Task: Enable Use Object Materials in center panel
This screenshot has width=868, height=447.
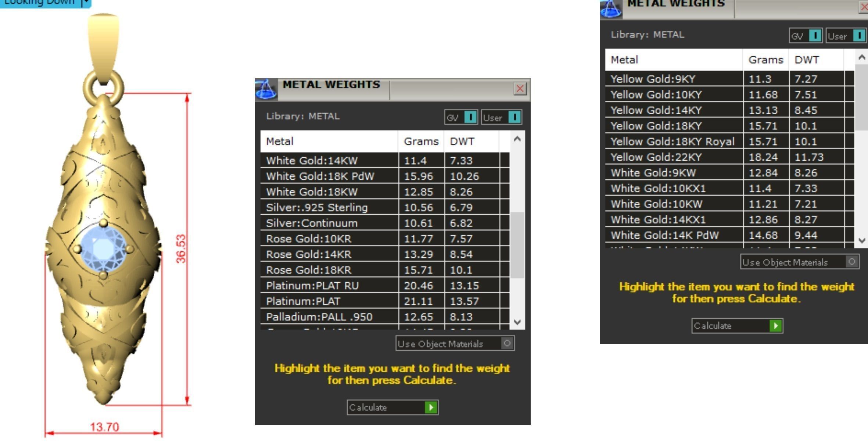Action: [x=507, y=343]
